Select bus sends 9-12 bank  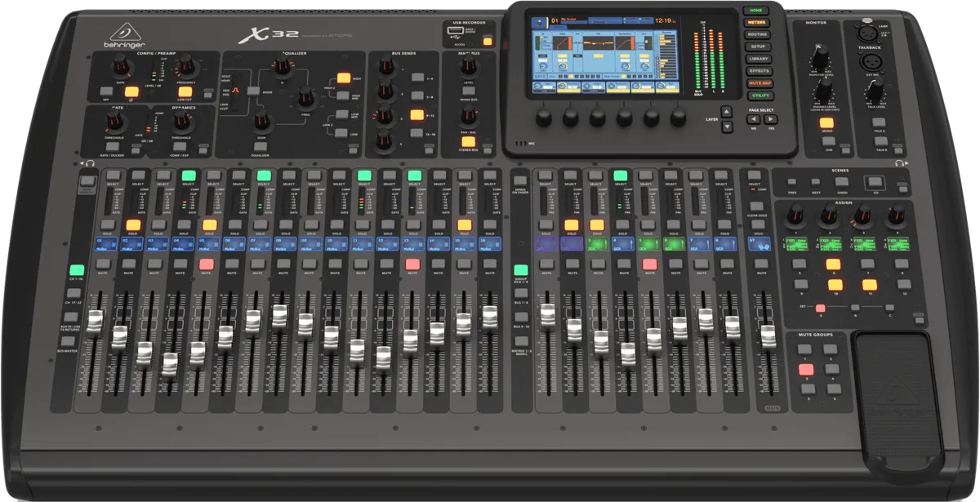(x=417, y=115)
